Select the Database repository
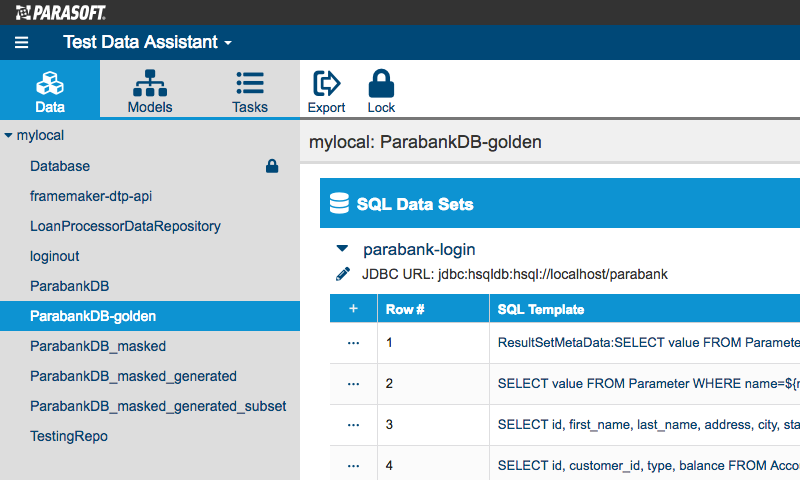Viewport: 800px width, 480px height. click(x=60, y=166)
